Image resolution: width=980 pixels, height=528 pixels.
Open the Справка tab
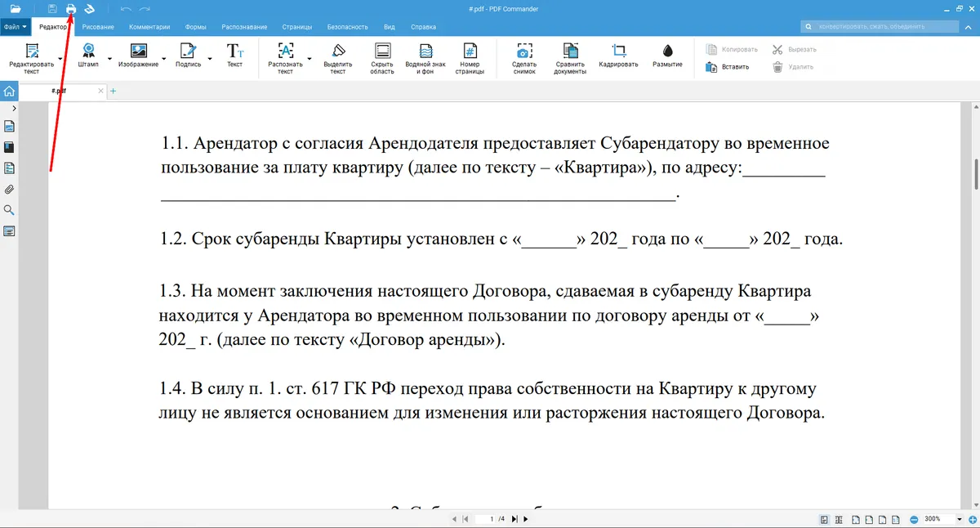tap(423, 27)
